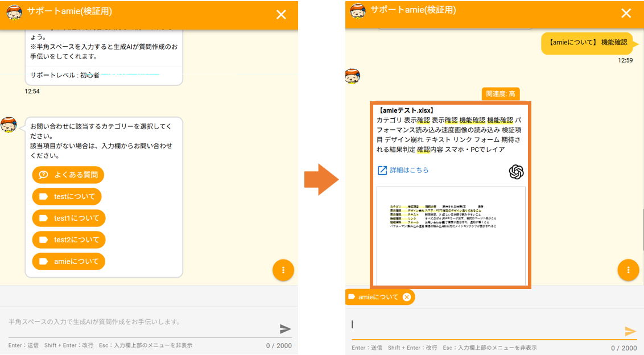Click the OpenAI logo icon in answer card
This screenshot has height=355, width=644.
[516, 172]
